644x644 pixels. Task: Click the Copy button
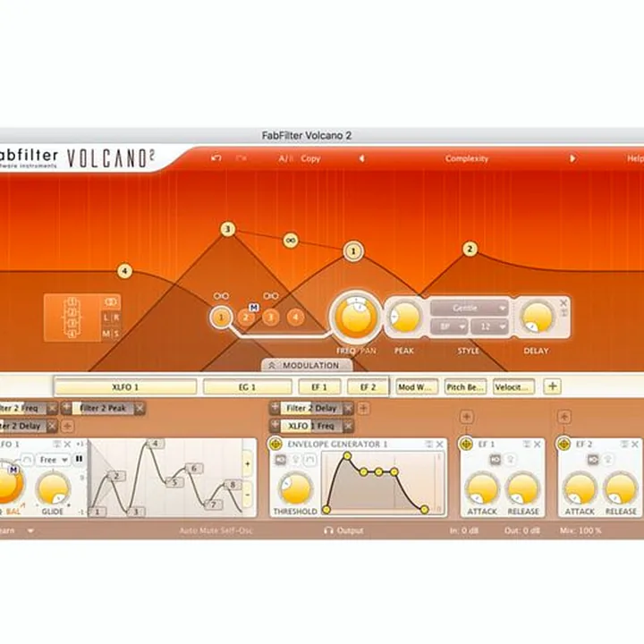310,158
